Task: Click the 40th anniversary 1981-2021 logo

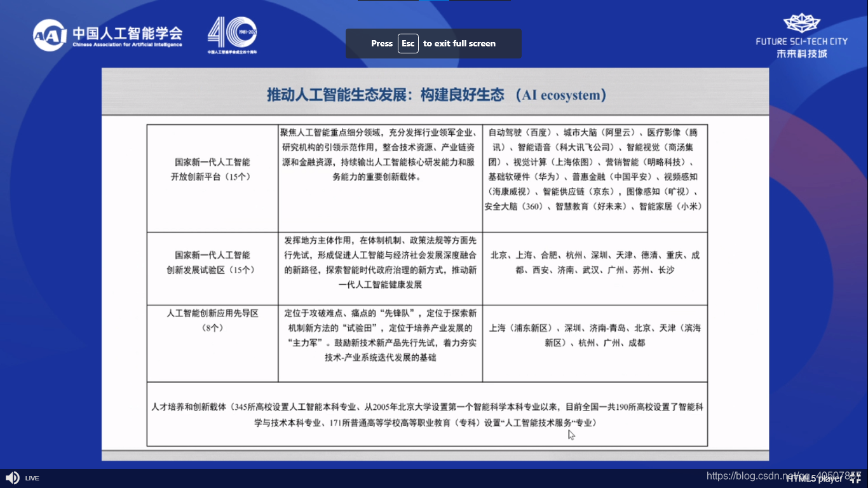Action: pos(232,35)
